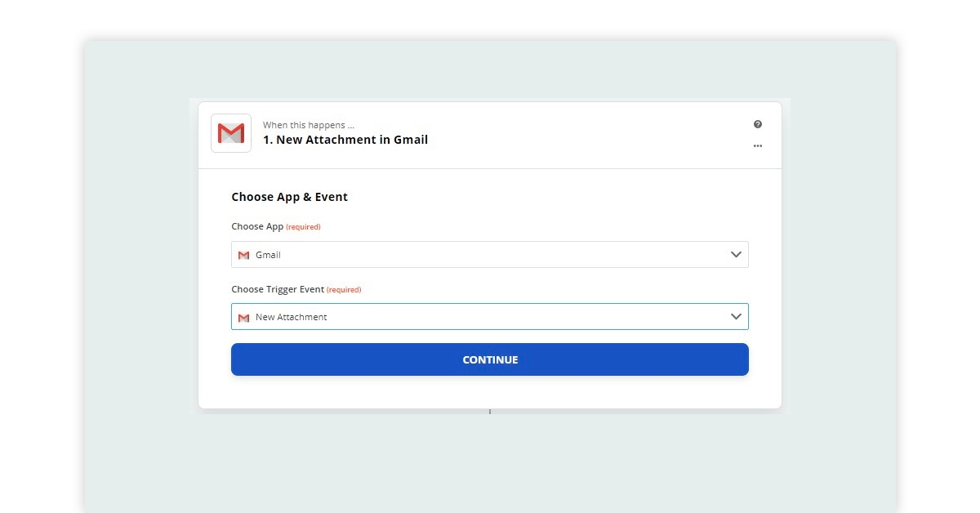Viewport: 980px width, 513px height.
Task: Click the Choose Trigger Event label
Action: (278, 289)
